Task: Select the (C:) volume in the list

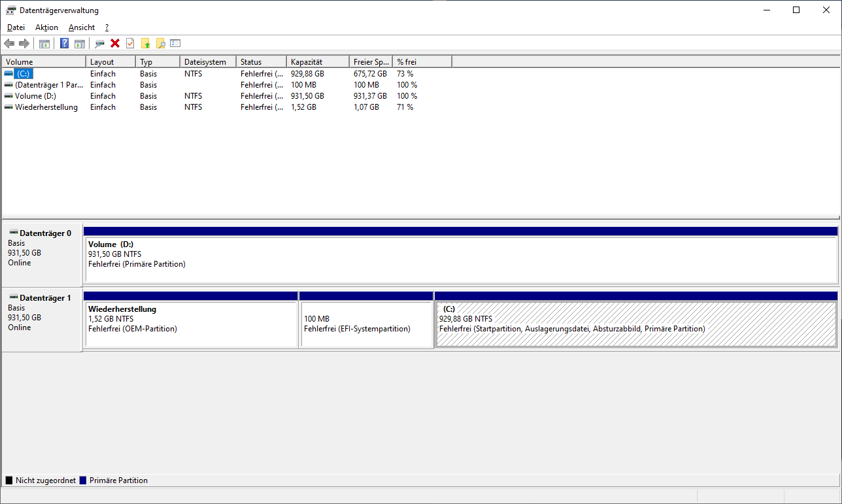Action: coord(24,74)
